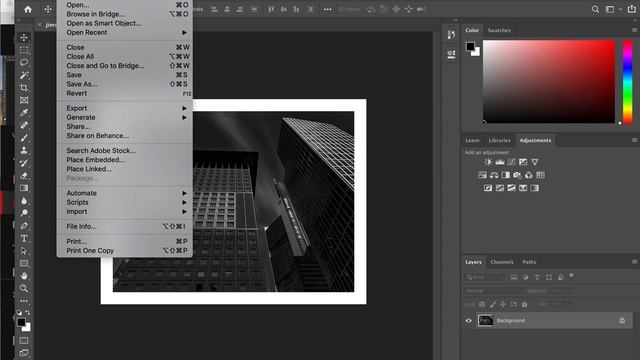The image size is (640, 360).
Task: Reset to default foreground/background colors
Action: (19, 313)
